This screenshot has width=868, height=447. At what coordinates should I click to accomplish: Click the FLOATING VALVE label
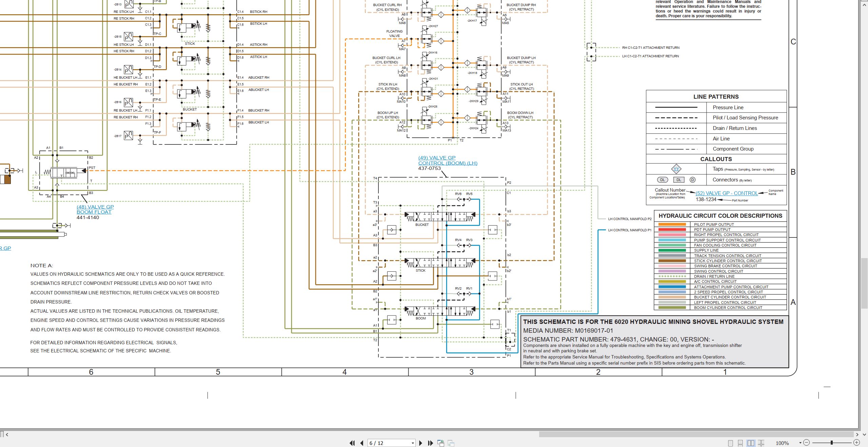tap(394, 34)
